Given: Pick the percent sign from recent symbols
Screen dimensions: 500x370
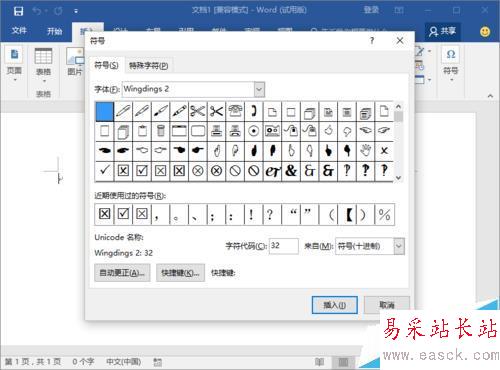Looking at the screenshot, I should point(384,214).
